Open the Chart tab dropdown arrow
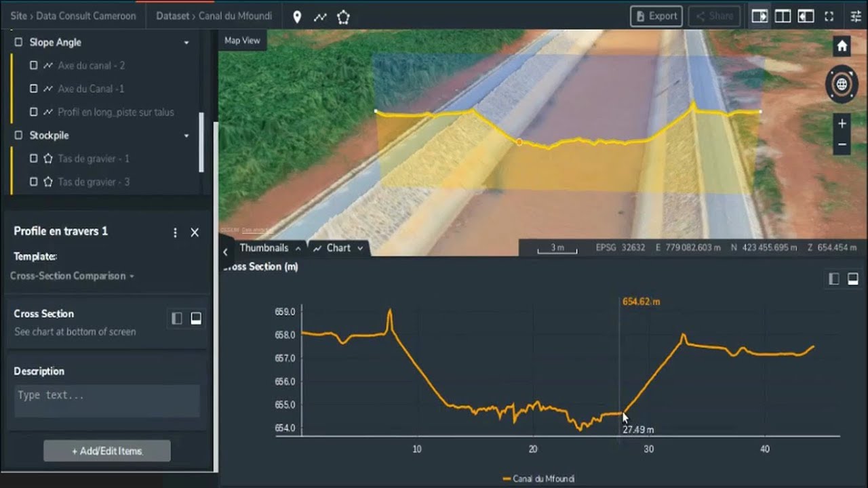This screenshot has width=868, height=488. tap(360, 249)
